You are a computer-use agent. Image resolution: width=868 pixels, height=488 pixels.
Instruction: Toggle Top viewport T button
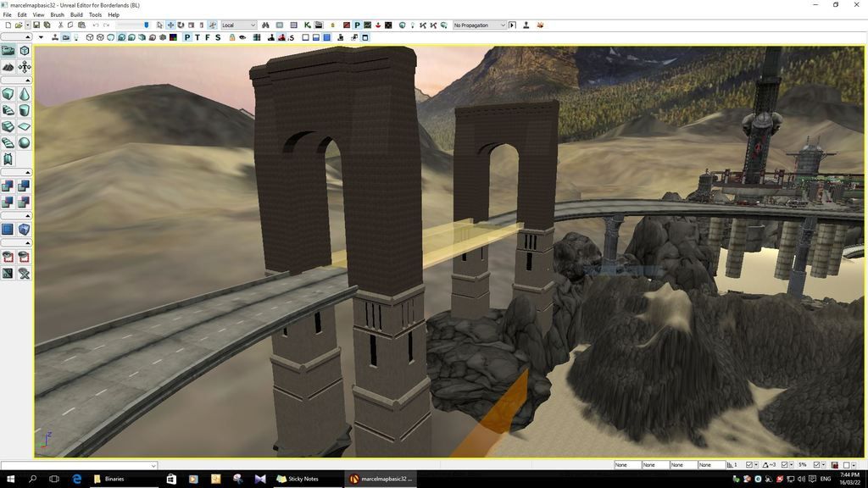[197, 37]
